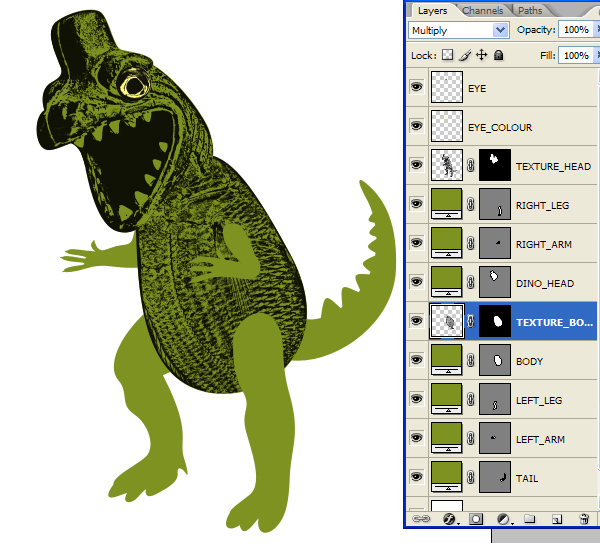This screenshot has width=600, height=543.
Task: Click the BODY layer green color thumbnail
Action: (x=447, y=360)
